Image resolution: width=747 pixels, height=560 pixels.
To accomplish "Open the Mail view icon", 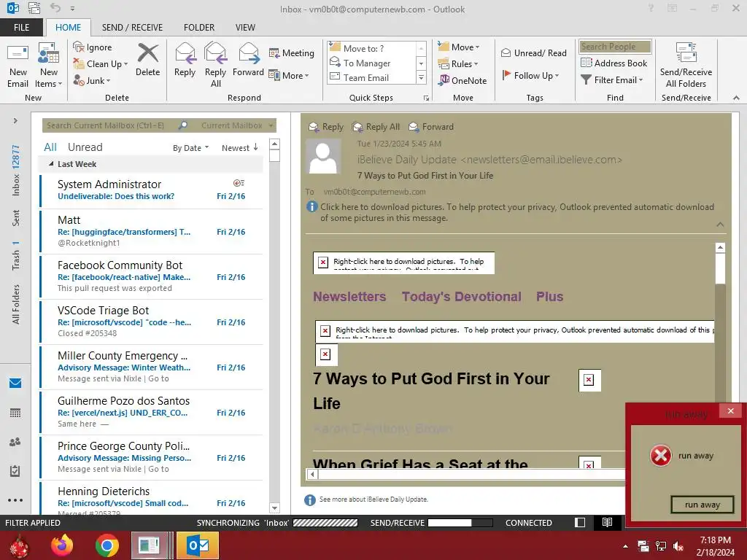I will point(15,384).
